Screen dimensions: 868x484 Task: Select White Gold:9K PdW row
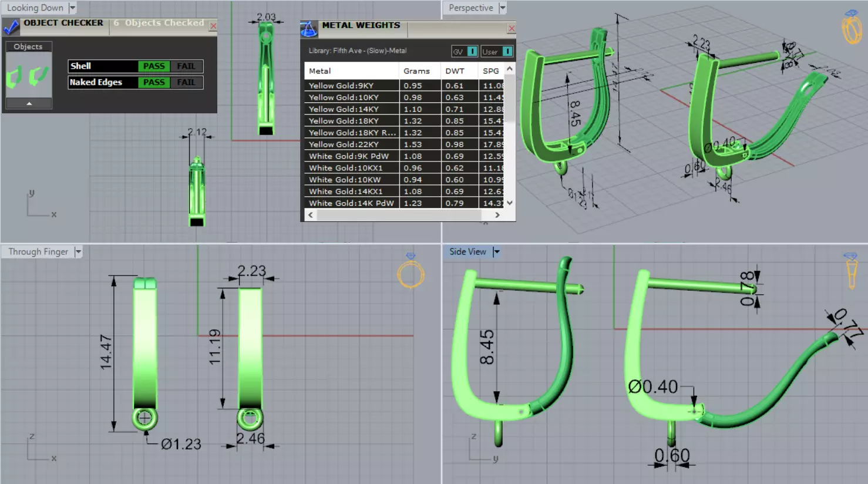(x=404, y=156)
